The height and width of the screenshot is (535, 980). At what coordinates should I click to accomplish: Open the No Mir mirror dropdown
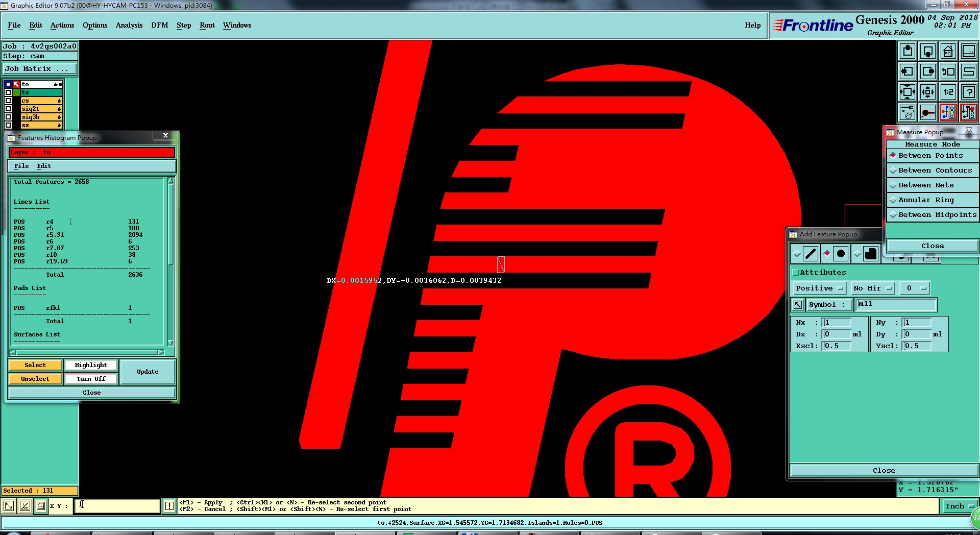click(873, 288)
